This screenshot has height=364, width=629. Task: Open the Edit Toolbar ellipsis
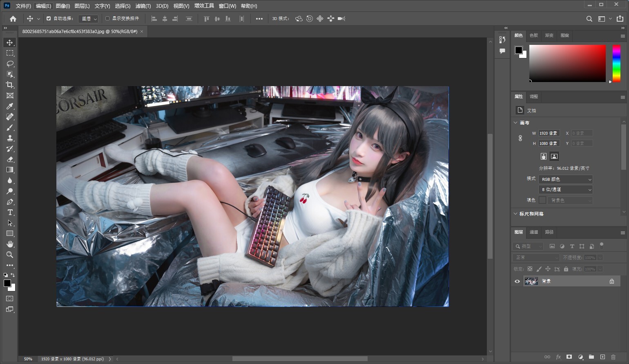pos(10,265)
